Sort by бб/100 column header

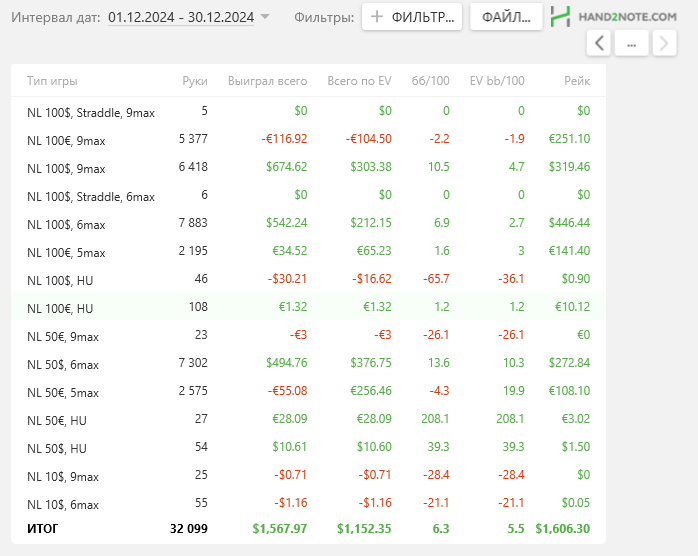(430, 81)
